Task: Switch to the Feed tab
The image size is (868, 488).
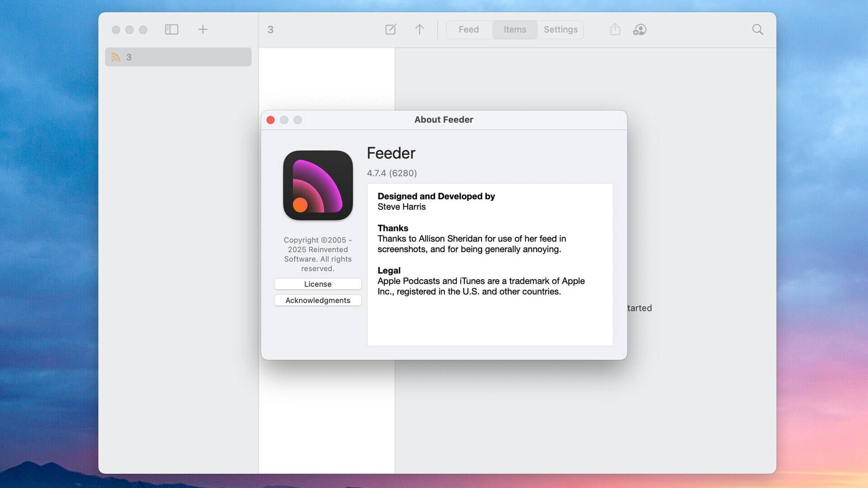Action: (x=468, y=30)
